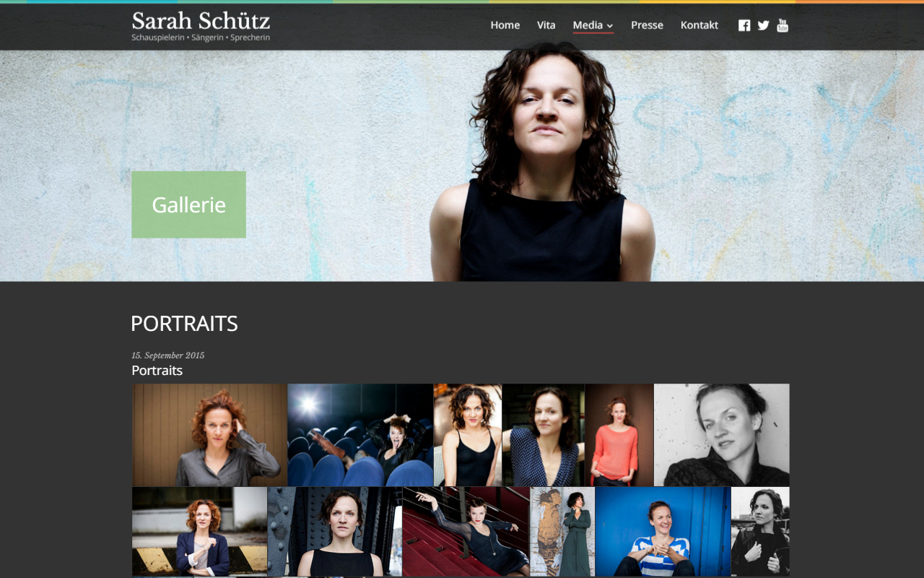
Task: Open the Presse page
Action: 647,25
